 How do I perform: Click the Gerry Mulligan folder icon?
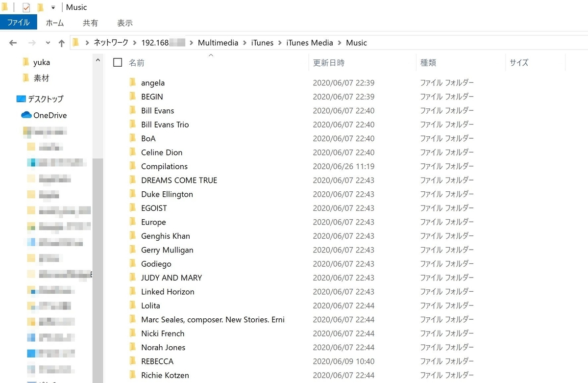tap(132, 250)
